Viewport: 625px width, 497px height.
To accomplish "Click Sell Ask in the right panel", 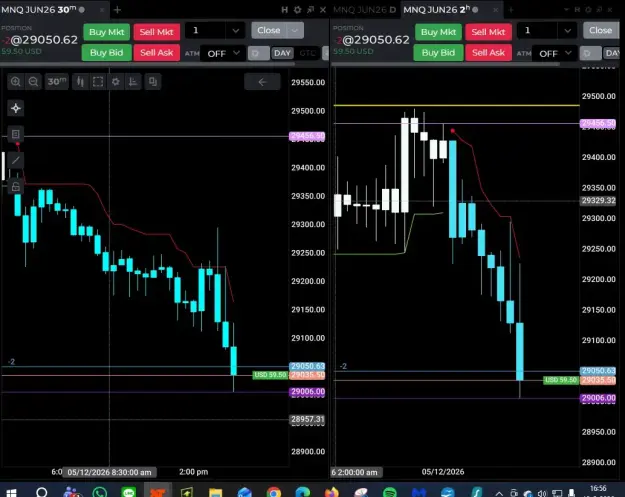I will pos(488,53).
